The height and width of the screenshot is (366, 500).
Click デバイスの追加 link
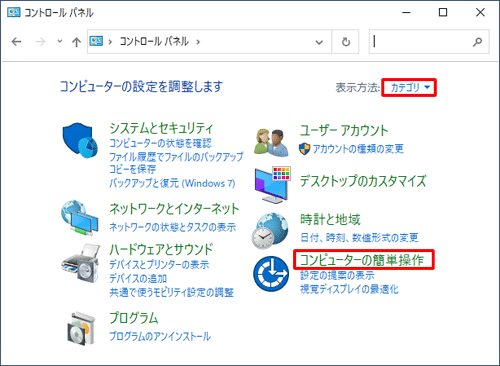[x=138, y=278]
